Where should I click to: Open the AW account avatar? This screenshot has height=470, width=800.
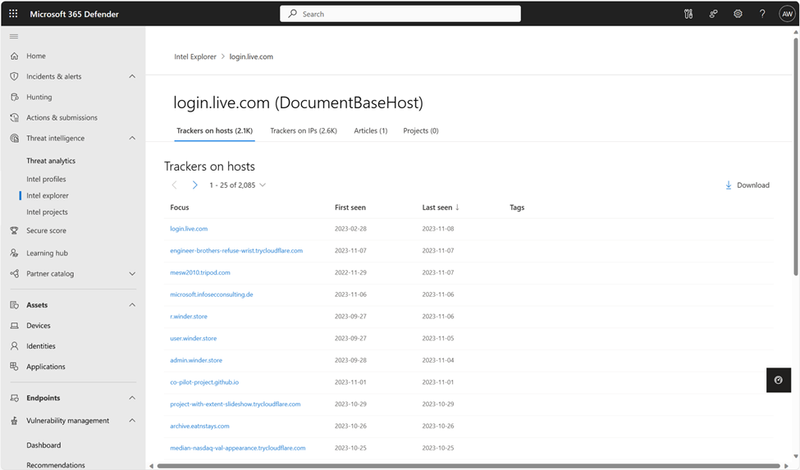pyautogui.click(x=787, y=14)
